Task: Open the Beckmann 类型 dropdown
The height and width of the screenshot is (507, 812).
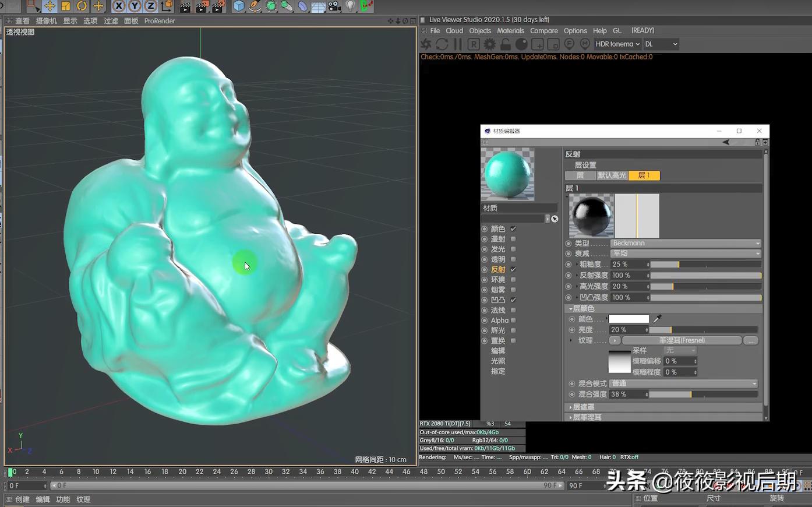Action: click(686, 243)
